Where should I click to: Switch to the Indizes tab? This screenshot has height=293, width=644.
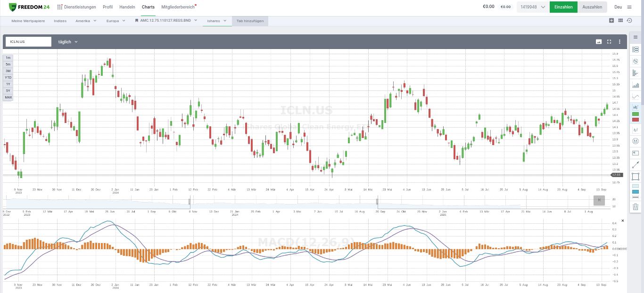tap(60, 21)
